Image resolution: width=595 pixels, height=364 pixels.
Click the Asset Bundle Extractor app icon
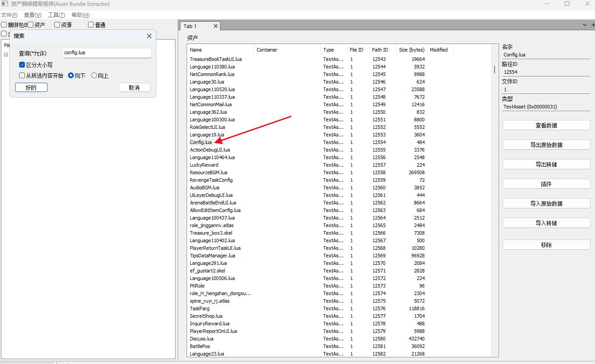[x=4, y=4]
